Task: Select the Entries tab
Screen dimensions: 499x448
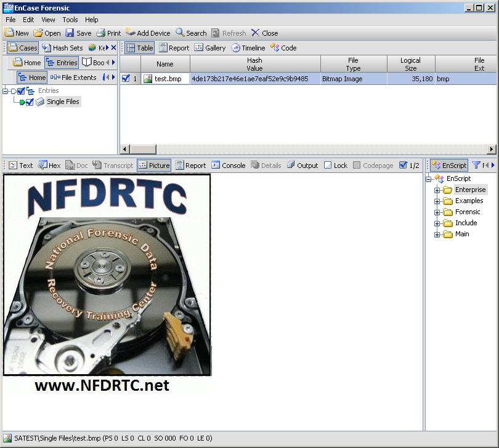Action: (x=62, y=63)
